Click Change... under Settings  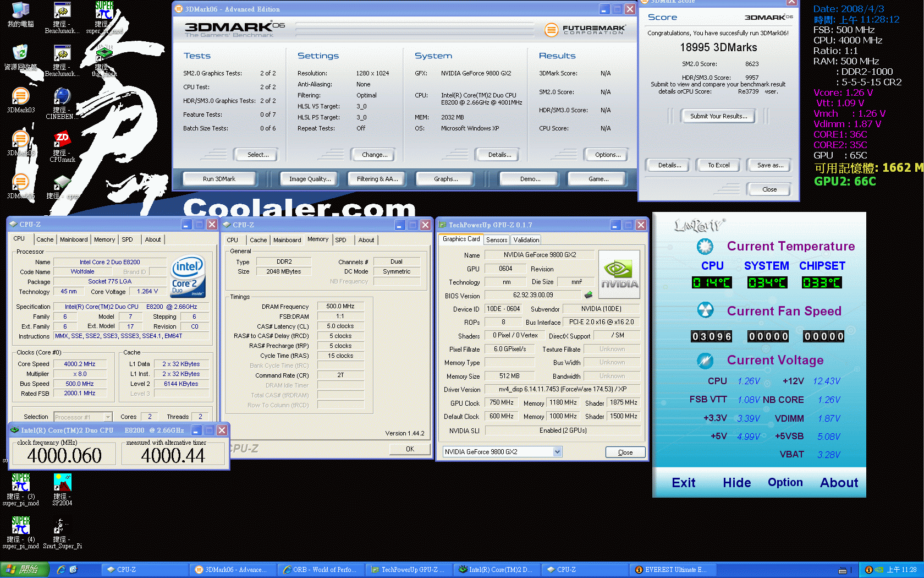(375, 155)
